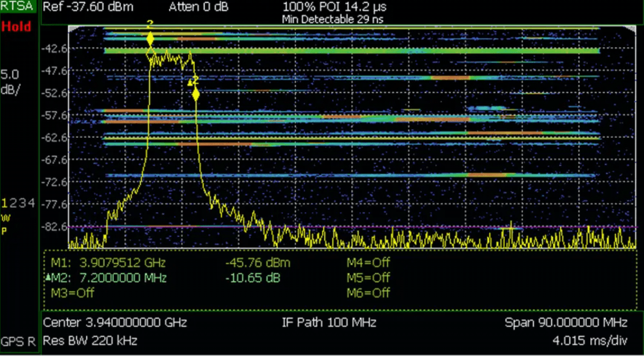The width and height of the screenshot is (644, 356).
Task: Click the Hold acquisition status indicator
Action: tap(15, 27)
